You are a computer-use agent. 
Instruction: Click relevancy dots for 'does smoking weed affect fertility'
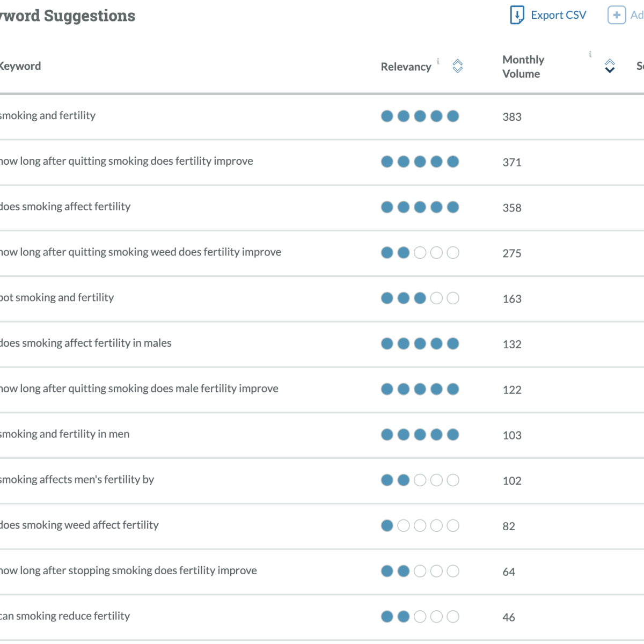point(420,525)
